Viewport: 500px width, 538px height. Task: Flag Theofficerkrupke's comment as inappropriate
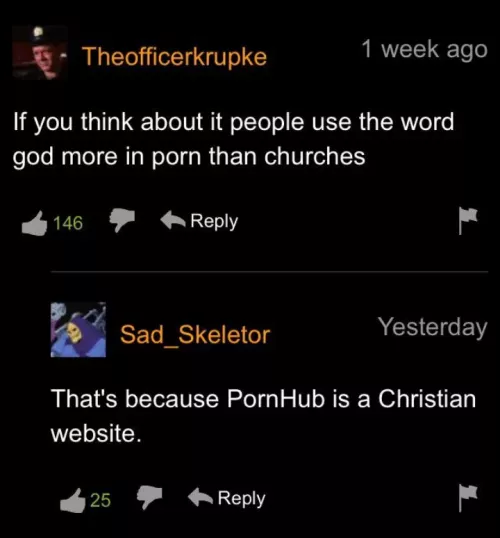(468, 221)
